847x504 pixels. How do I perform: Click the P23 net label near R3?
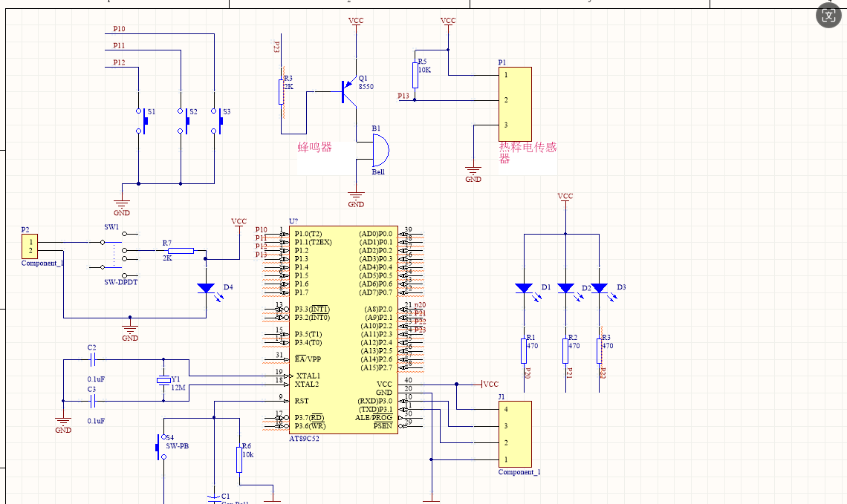276,48
